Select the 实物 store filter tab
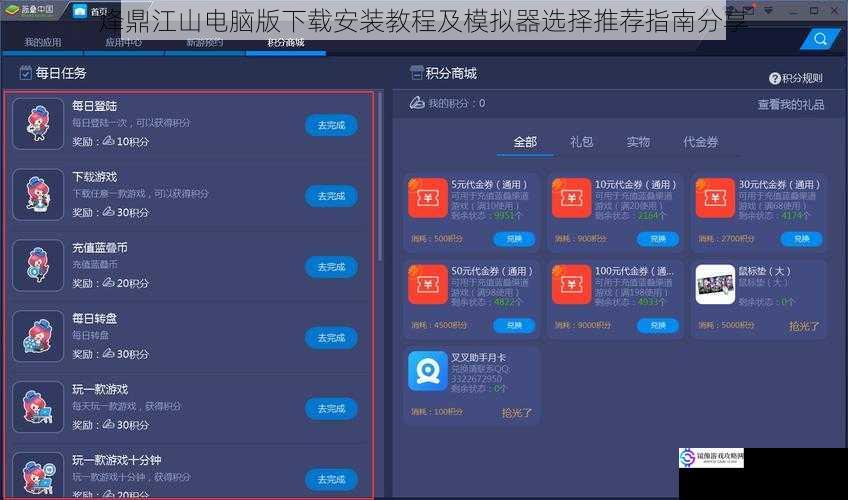 pos(638,142)
